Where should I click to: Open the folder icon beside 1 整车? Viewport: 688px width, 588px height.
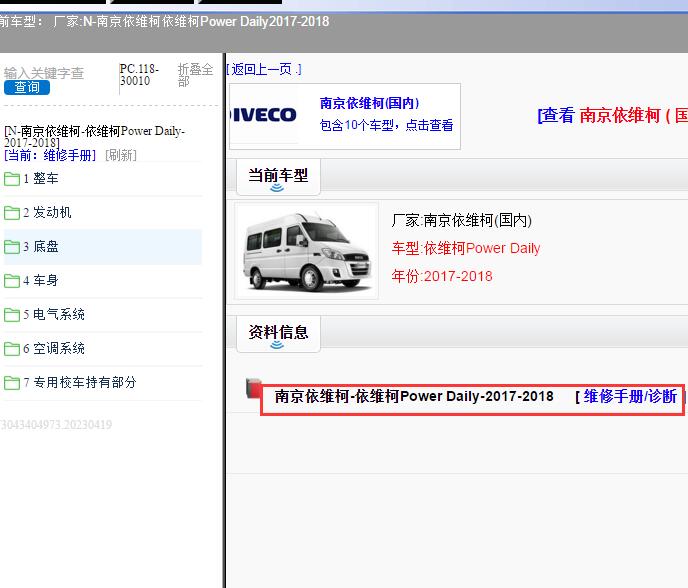point(12,179)
